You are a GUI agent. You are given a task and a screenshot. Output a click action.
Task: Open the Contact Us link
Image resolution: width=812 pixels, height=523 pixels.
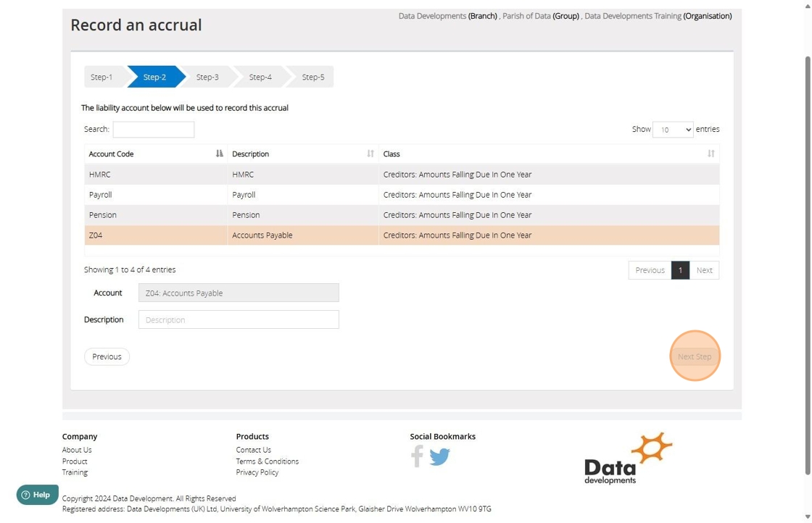253,450
